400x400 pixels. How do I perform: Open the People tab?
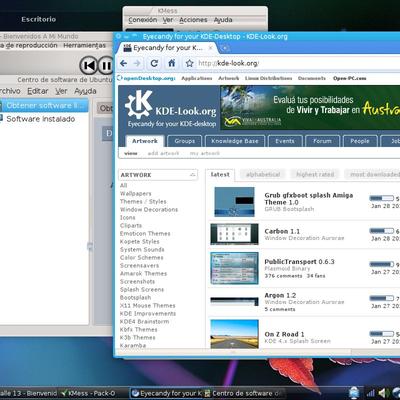click(360, 141)
